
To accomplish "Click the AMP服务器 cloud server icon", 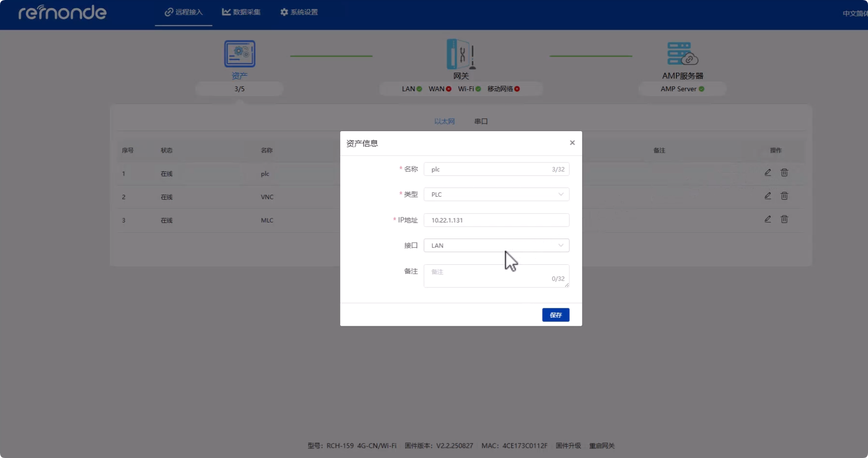I will [683, 53].
